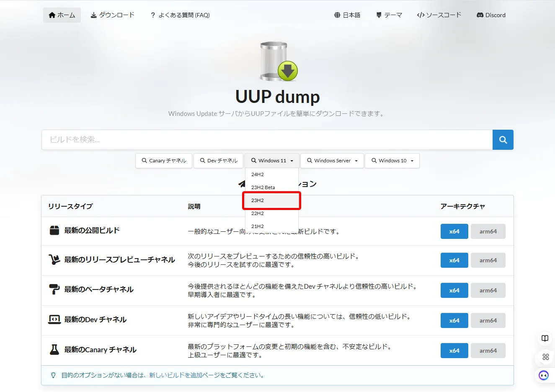Open よくある質問 (FAQ) page

(180, 15)
